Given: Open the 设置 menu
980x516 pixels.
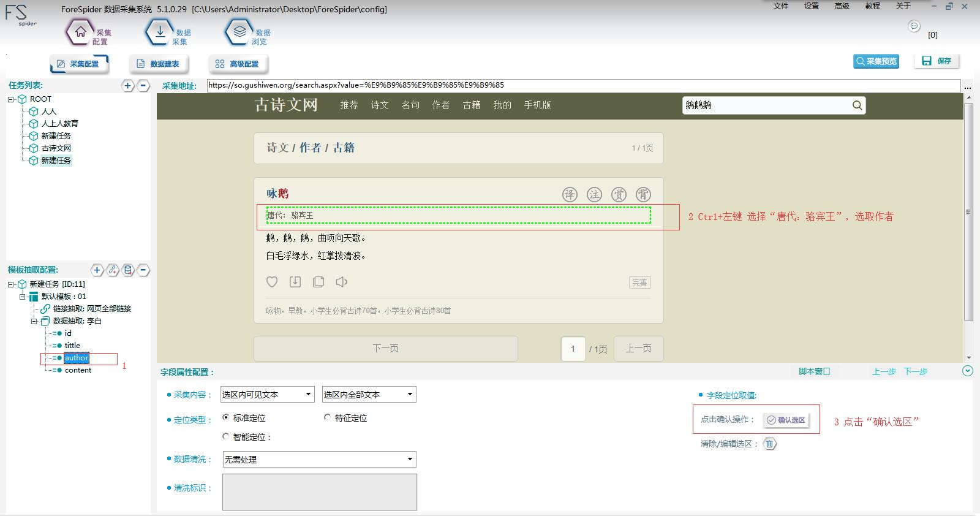Looking at the screenshot, I should point(812,6).
